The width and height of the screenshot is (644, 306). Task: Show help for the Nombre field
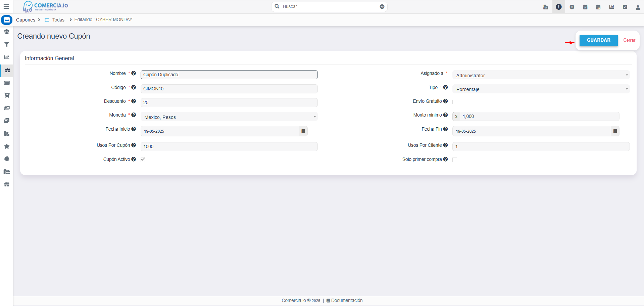pyautogui.click(x=134, y=73)
